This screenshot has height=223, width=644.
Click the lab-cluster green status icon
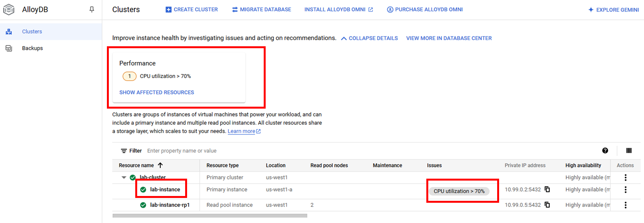coord(133,177)
